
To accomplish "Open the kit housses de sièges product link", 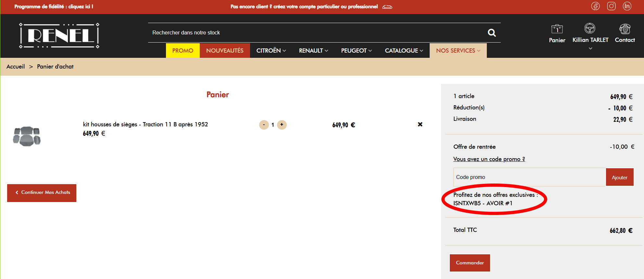I will [145, 124].
